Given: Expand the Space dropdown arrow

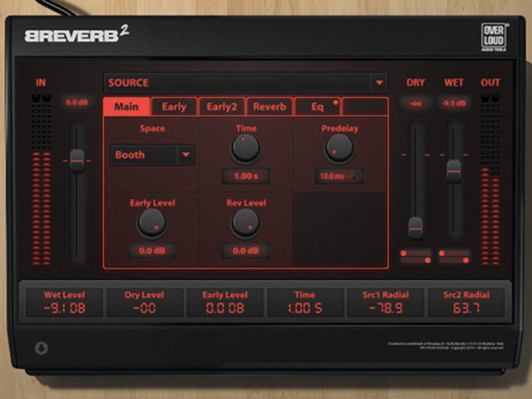Looking at the screenshot, I should tap(185, 155).
